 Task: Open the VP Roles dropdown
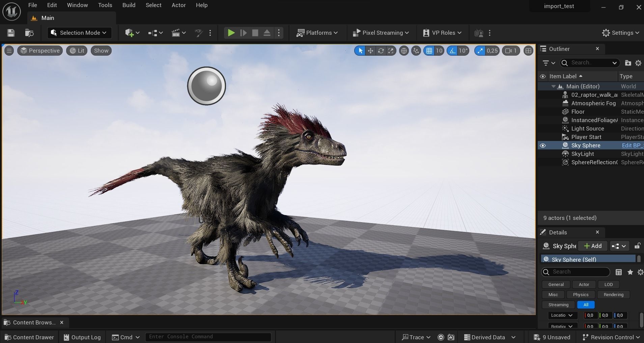pyautogui.click(x=442, y=33)
